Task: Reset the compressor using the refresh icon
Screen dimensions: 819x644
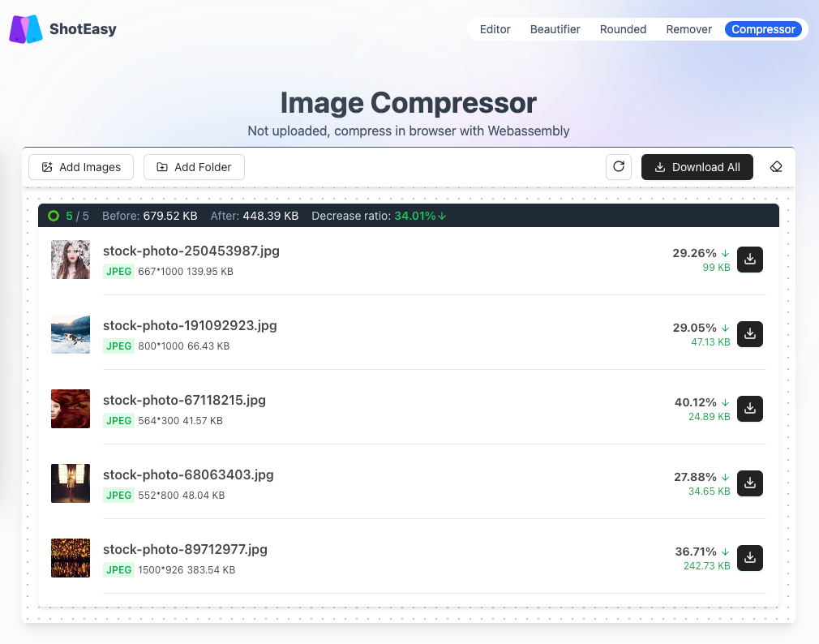Action: pyautogui.click(x=619, y=166)
